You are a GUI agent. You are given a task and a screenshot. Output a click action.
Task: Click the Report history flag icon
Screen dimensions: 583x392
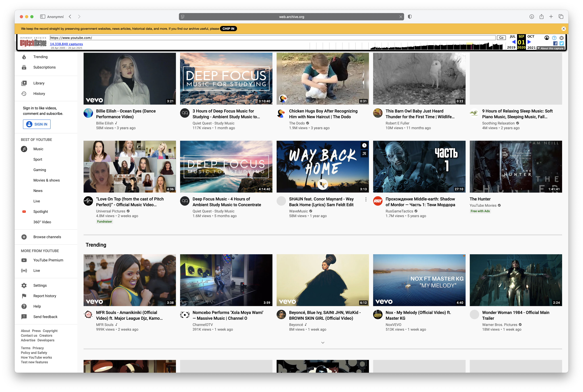click(x=24, y=296)
